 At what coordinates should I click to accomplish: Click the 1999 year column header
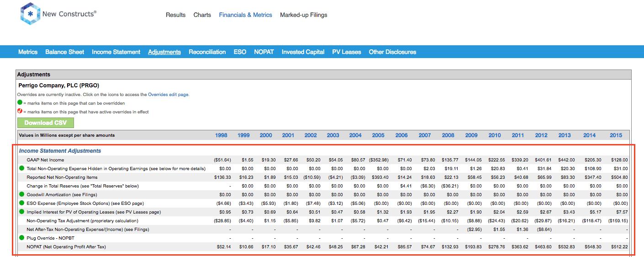tap(244, 135)
